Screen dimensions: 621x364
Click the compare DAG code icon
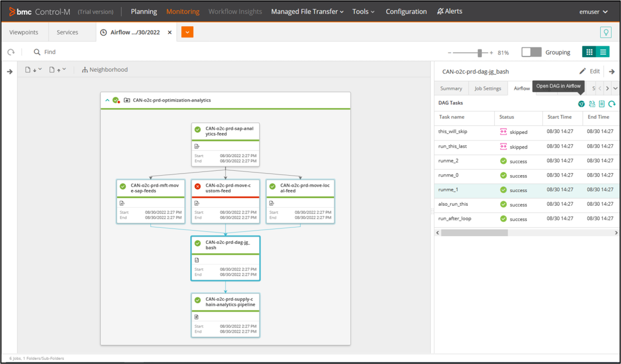(x=592, y=104)
